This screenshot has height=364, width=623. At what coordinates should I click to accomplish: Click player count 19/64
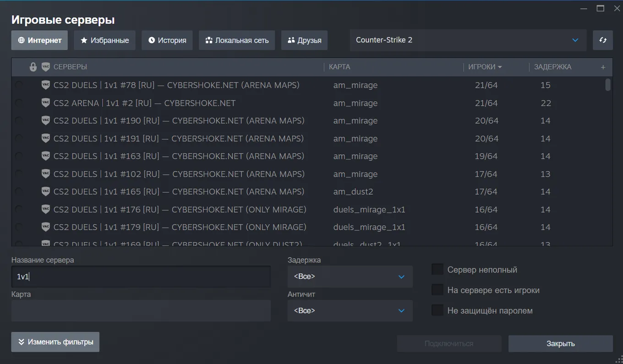[486, 156]
